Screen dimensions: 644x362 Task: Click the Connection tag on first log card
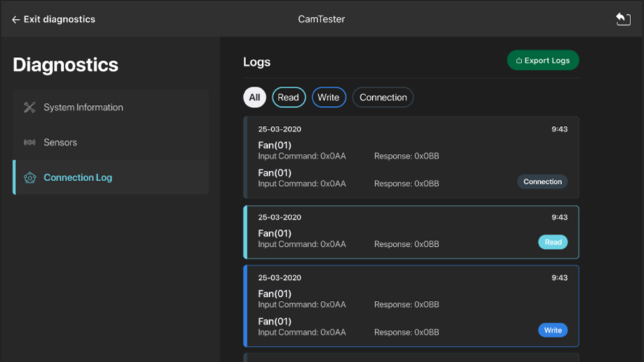pyautogui.click(x=542, y=182)
